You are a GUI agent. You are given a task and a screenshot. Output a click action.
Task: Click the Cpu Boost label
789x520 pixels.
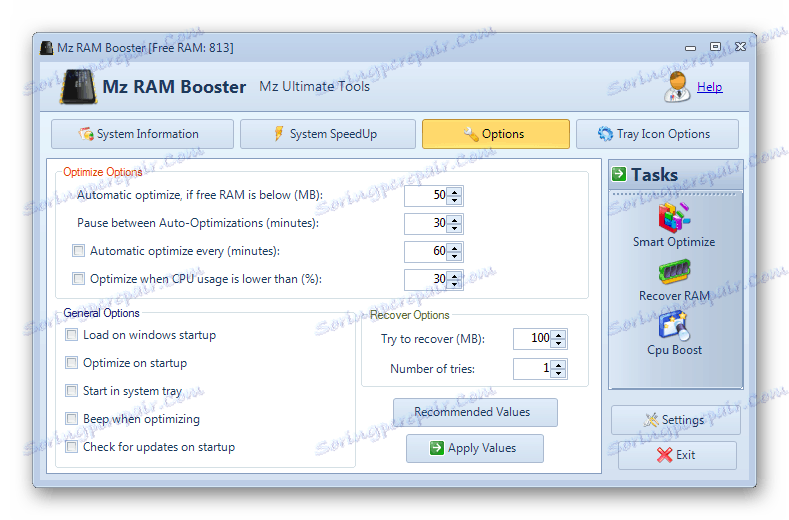[x=674, y=350]
